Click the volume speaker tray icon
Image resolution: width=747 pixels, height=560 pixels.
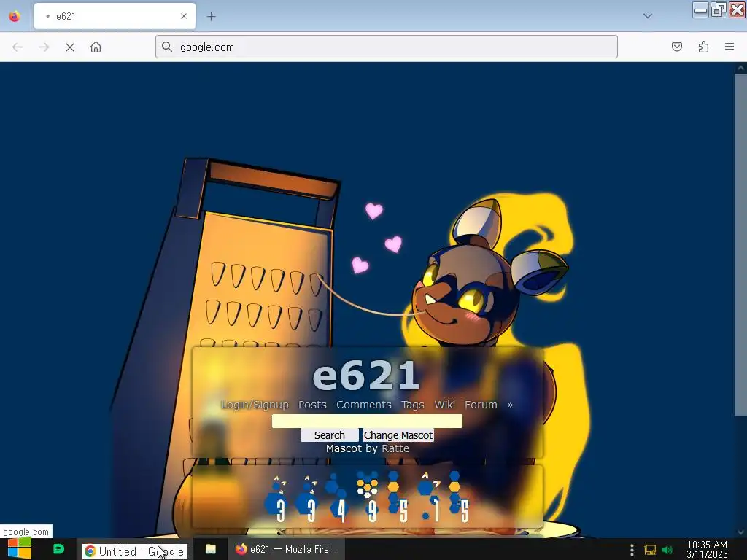667,550
